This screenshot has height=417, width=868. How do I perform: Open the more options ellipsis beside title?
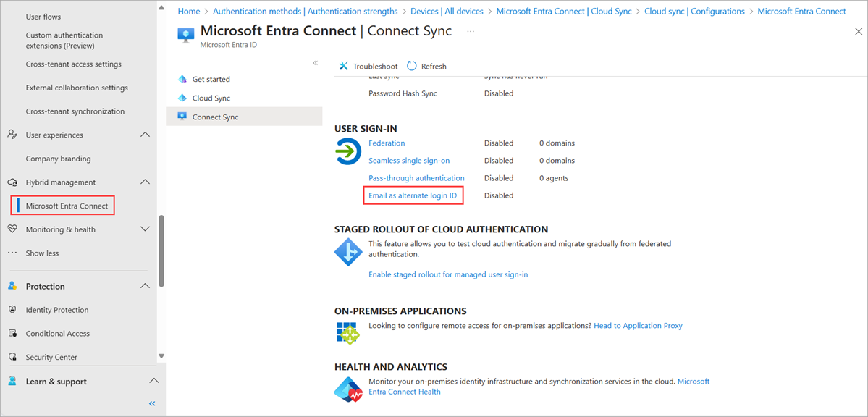pos(471,32)
